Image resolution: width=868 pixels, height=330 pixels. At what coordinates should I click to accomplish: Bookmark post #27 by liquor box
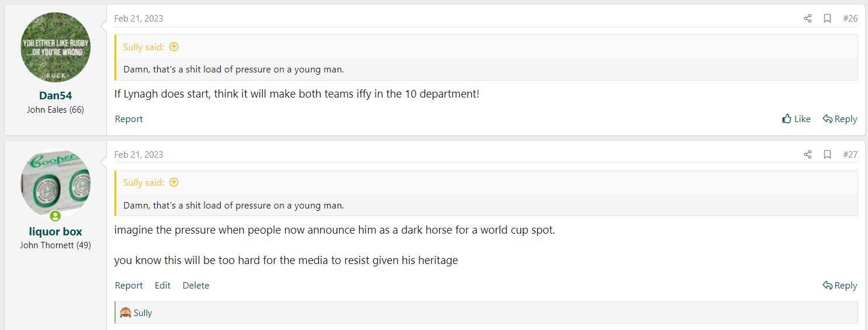(x=827, y=155)
